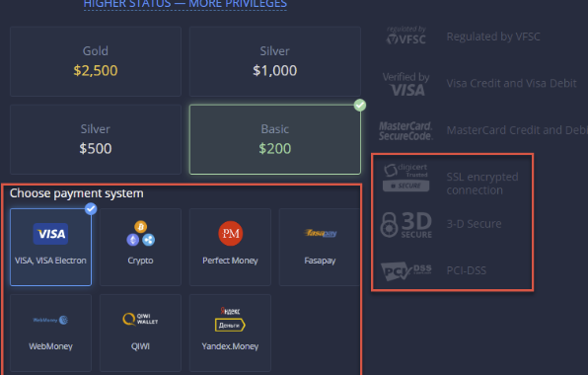Click the MasterCard SecureCode logo
The width and height of the screenshot is (588, 375).
point(405,131)
